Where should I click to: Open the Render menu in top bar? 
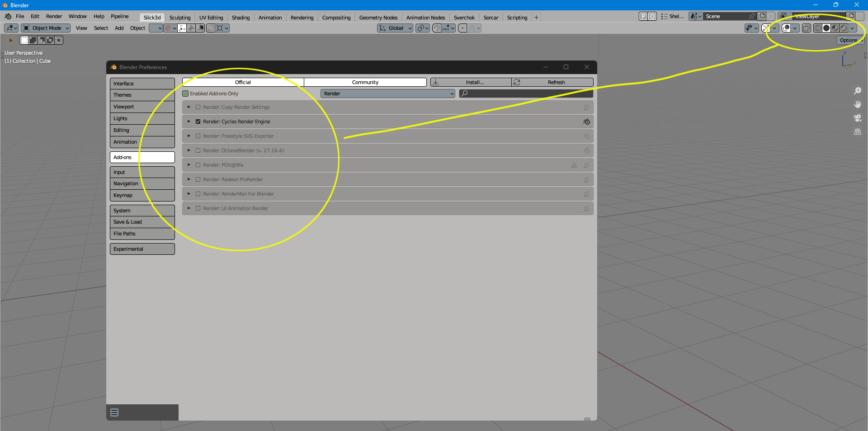coord(54,16)
